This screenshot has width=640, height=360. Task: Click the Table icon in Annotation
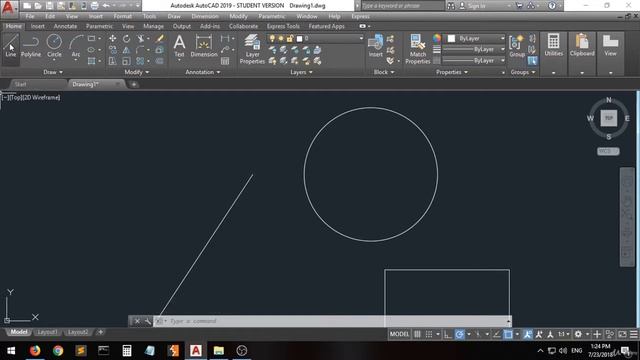(225, 61)
